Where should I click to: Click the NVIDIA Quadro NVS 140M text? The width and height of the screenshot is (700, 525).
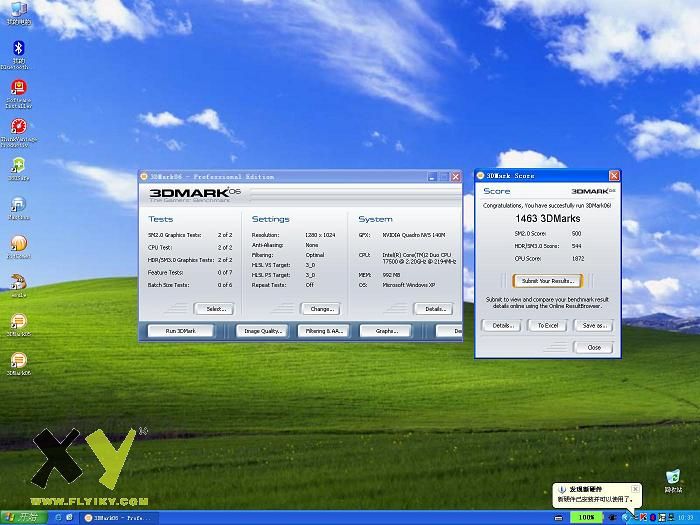coord(414,235)
